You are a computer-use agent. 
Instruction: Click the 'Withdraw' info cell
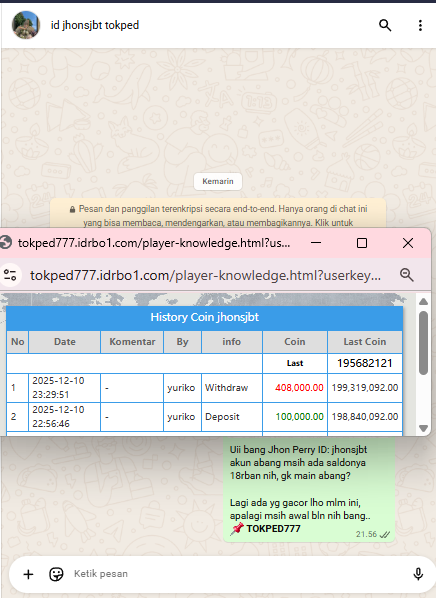coord(232,387)
